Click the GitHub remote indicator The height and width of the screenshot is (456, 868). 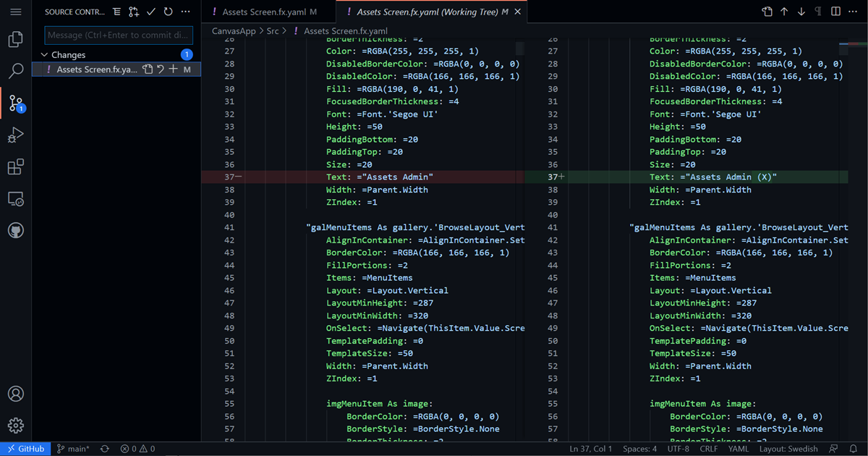point(25,449)
